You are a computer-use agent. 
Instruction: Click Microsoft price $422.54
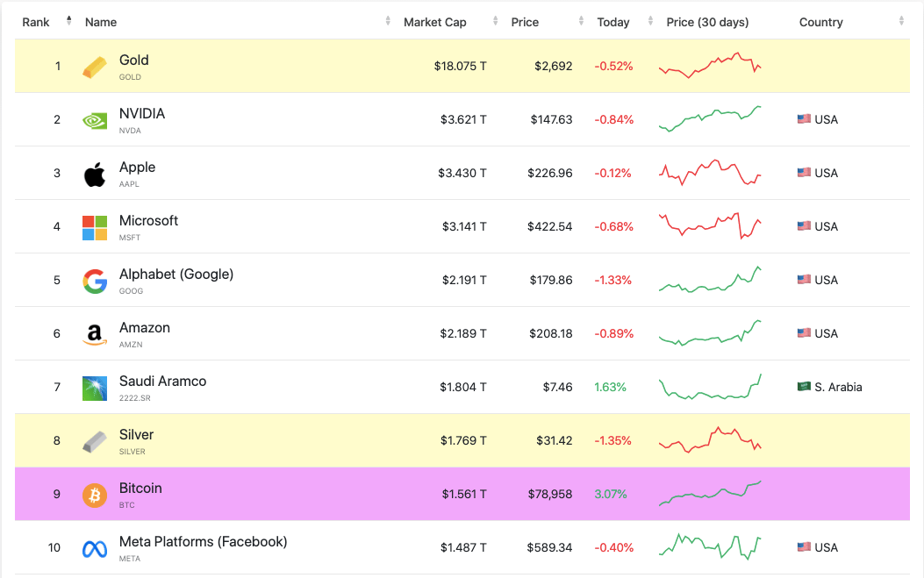[x=550, y=227]
